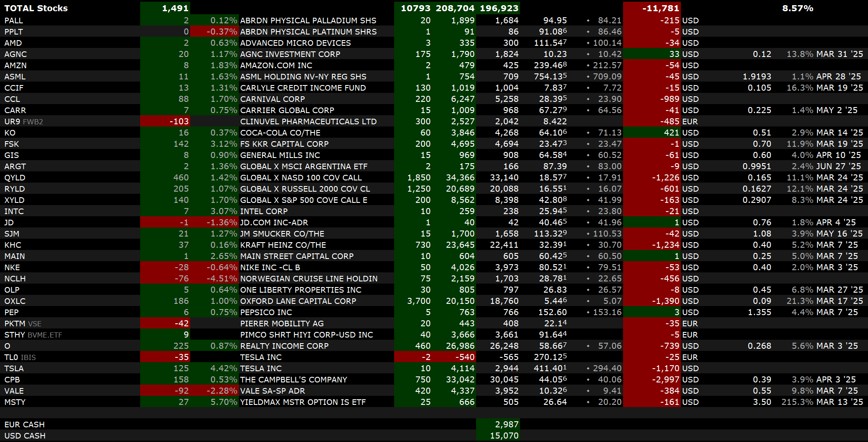
Task: Select CARLYLE CREDIT INCOME FUND
Action: click(303, 88)
